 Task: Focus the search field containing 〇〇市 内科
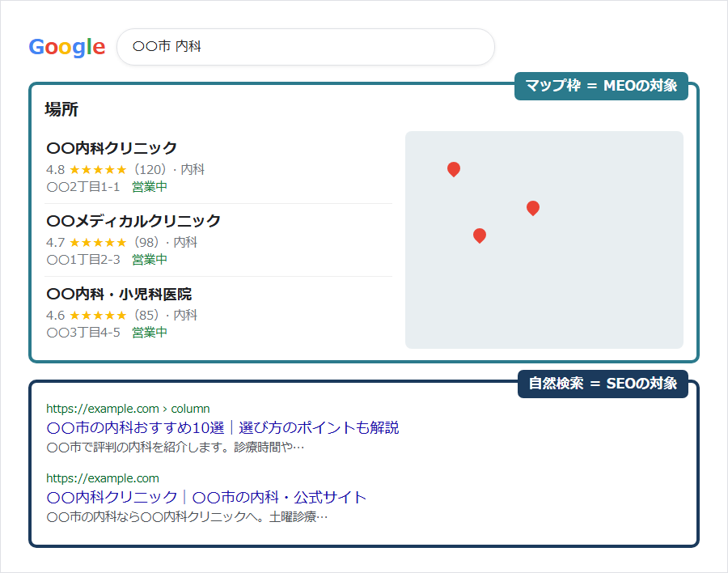[306, 47]
